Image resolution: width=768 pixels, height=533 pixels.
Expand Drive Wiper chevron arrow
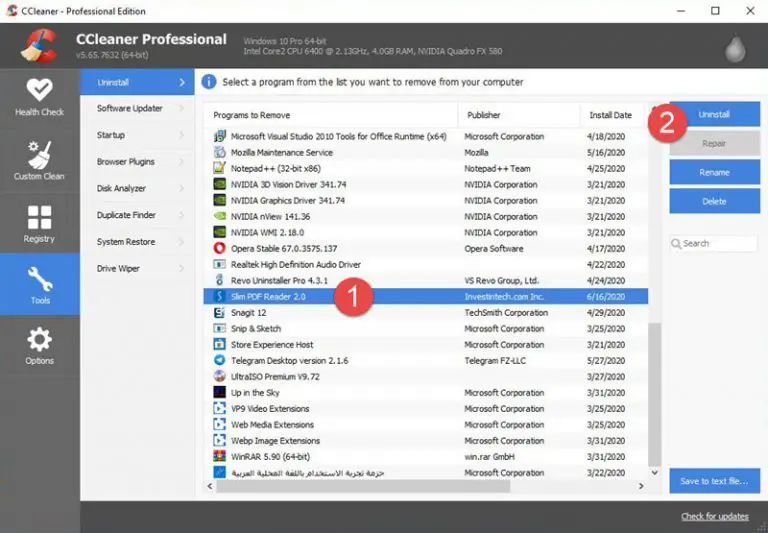[182, 268]
